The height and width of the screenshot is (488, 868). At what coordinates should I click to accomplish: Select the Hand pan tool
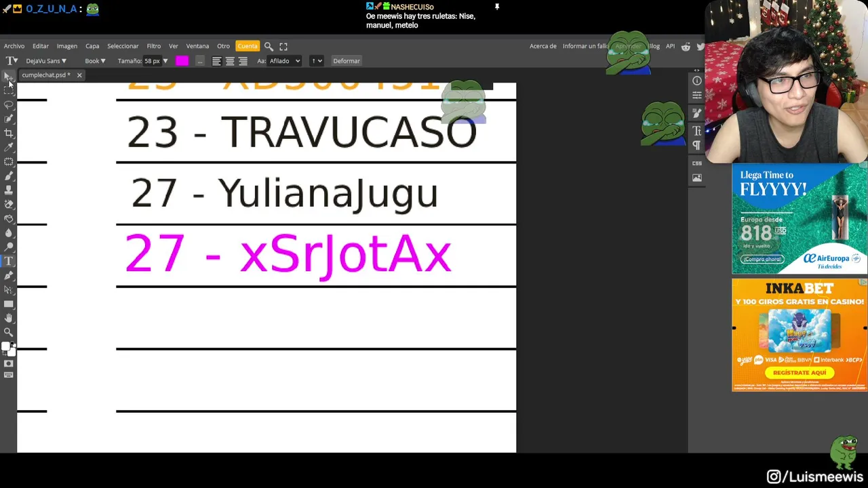click(8, 319)
